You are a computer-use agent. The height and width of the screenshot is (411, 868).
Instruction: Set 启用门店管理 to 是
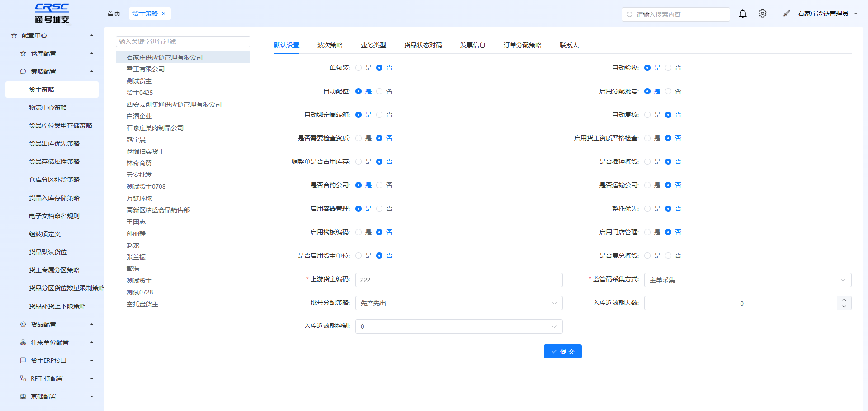pyautogui.click(x=647, y=232)
